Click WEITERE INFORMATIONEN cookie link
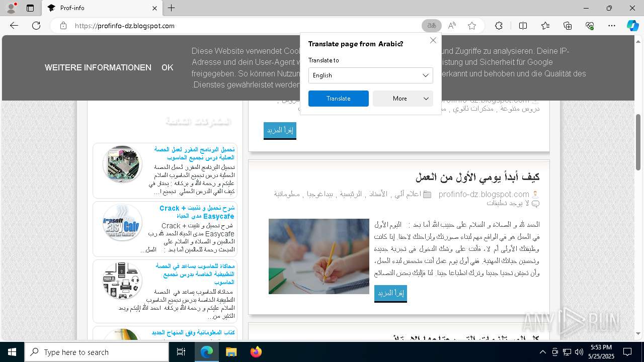This screenshot has height=362, width=644. [x=98, y=67]
